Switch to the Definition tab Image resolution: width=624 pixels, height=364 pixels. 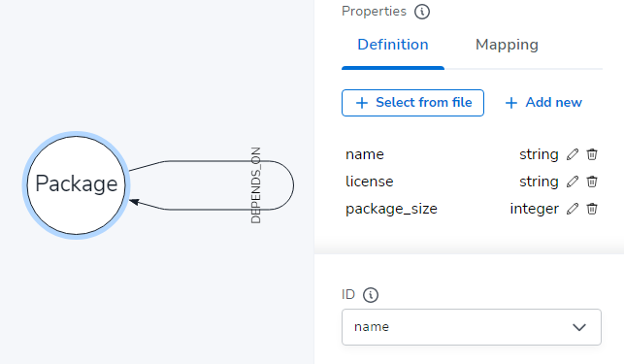(x=393, y=45)
